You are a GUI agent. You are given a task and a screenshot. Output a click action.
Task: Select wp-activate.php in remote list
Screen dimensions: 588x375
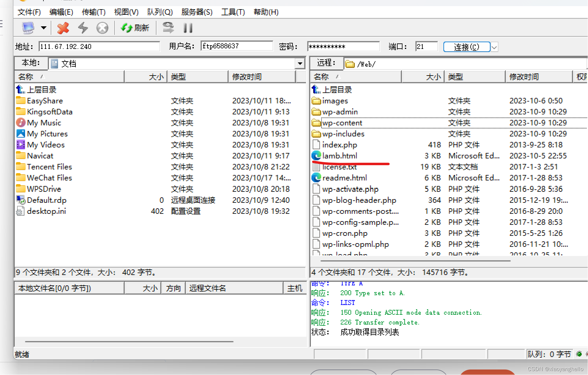pos(350,189)
